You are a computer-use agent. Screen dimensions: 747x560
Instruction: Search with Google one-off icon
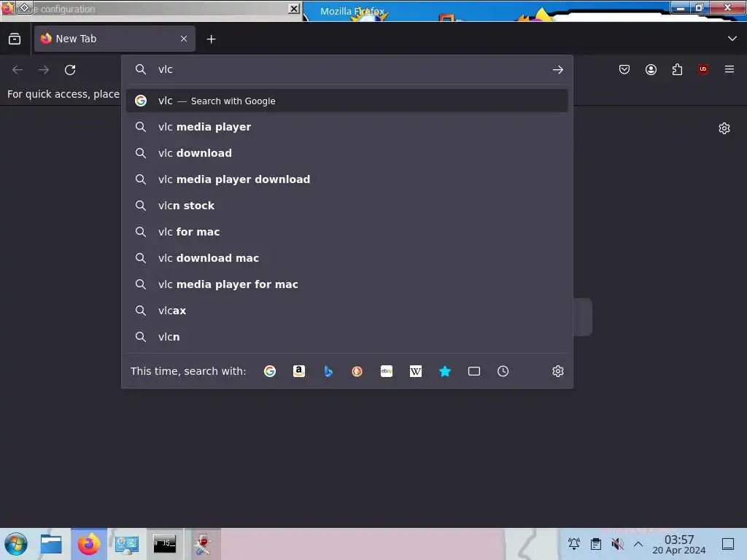tap(270, 371)
